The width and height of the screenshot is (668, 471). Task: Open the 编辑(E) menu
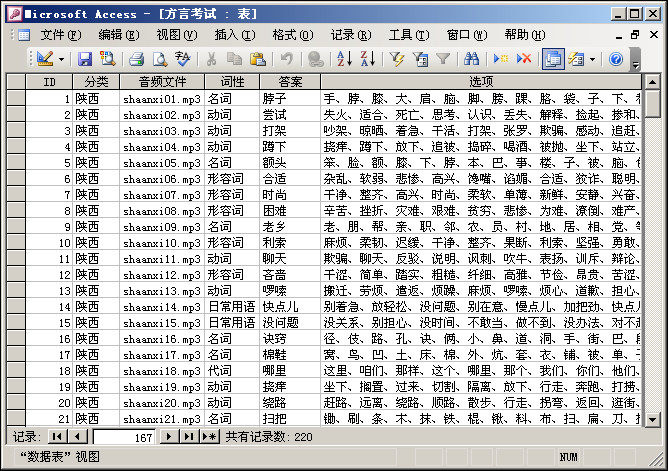click(x=118, y=35)
